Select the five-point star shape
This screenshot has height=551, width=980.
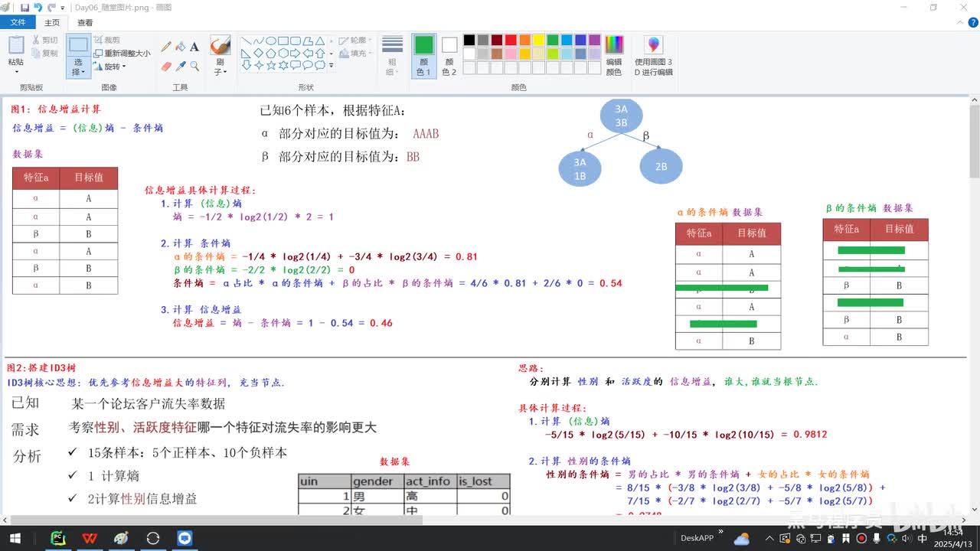(271, 65)
